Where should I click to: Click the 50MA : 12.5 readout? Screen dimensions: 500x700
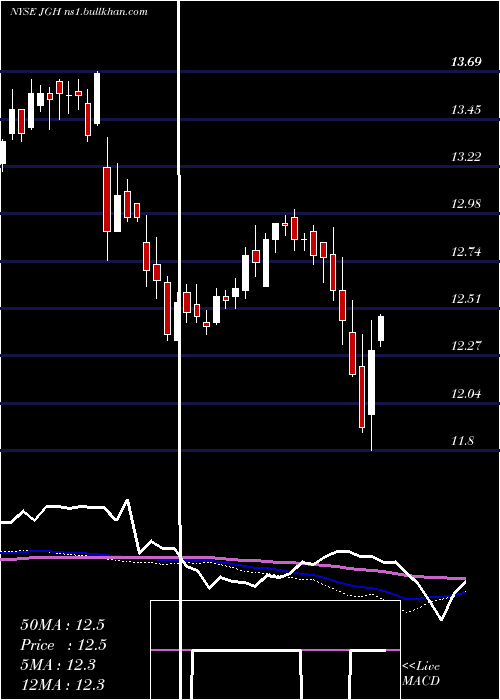click(x=62, y=625)
